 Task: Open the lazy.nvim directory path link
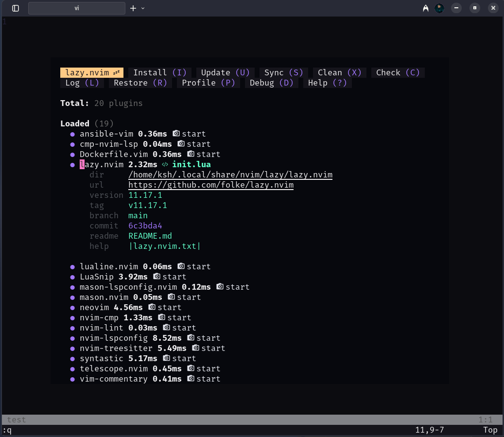click(230, 175)
